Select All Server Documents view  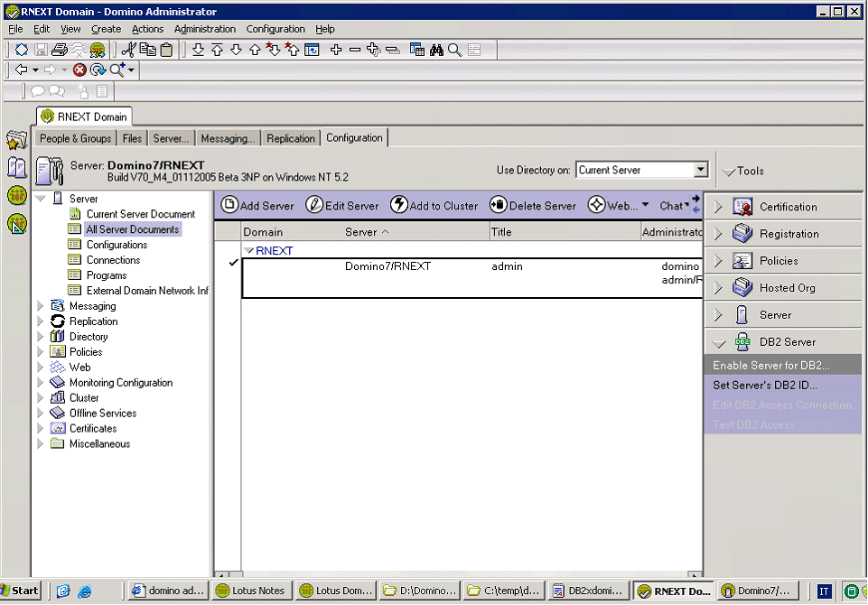132,229
